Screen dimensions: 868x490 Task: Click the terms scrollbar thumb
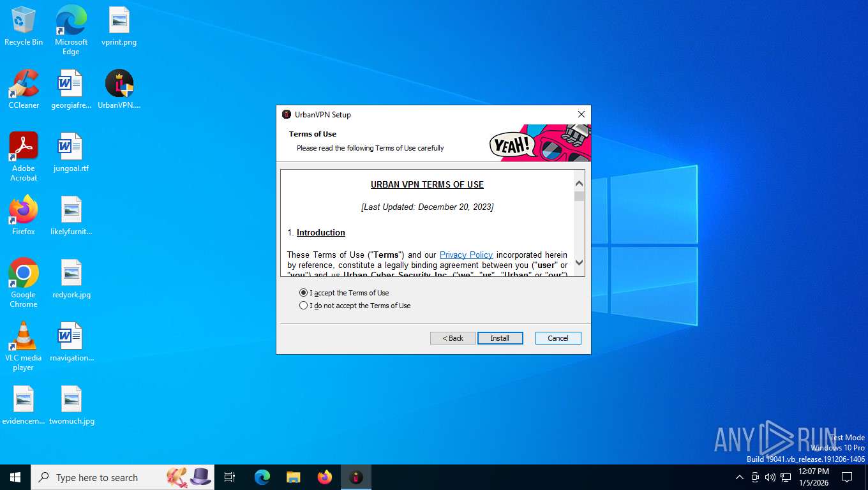click(x=580, y=196)
